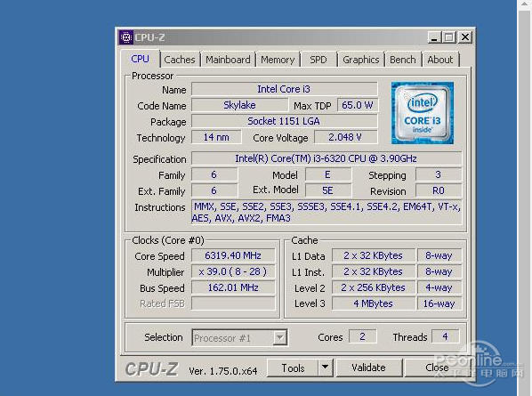Click the Core Speed value '6319.40 MHz'
Image resolution: width=532 pixels, height=396 pixels.
(x=233, y=255)
